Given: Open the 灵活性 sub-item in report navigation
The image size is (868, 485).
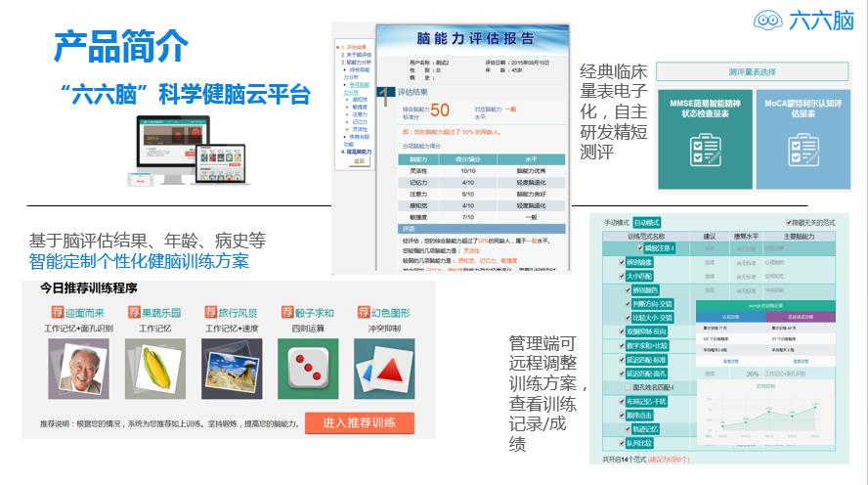Looking at the screenshot, I should coord(360,129).
